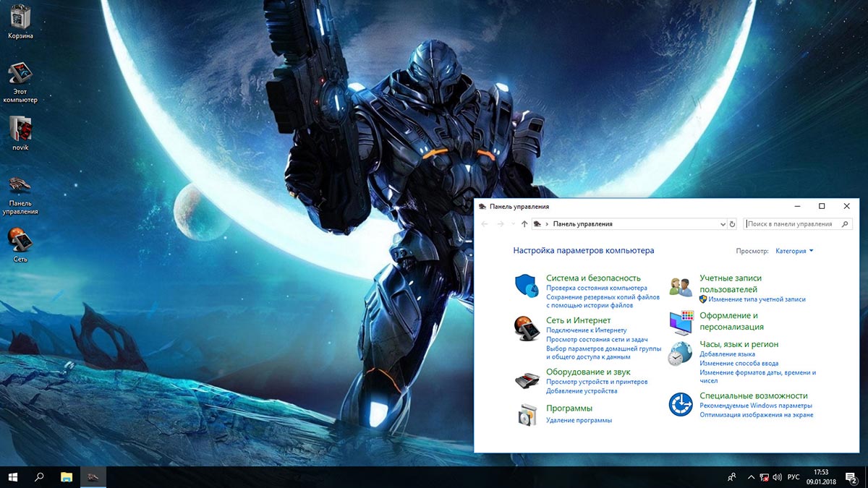Open Оборудование и звук category
868x488 pixels.
[588, 372]
